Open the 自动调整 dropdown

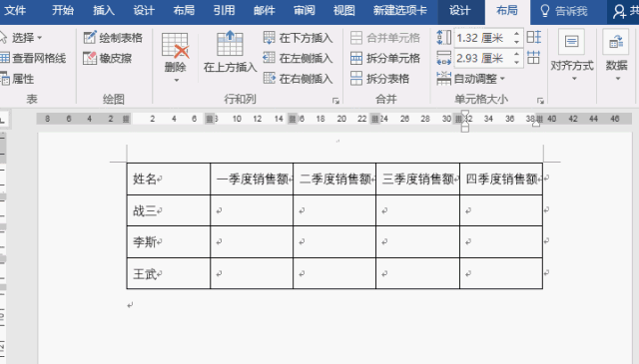tap(470, 79)
